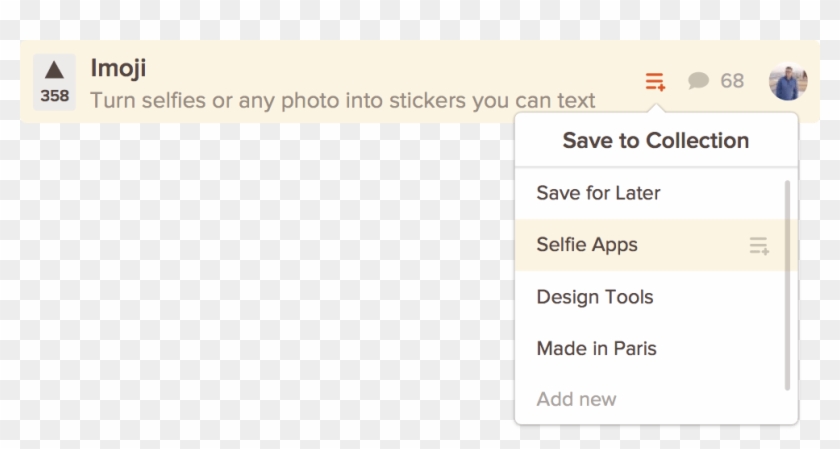Click blank area right of Save for Later
840x449 pixels.
pyautogui.click(x=720, y=193)
